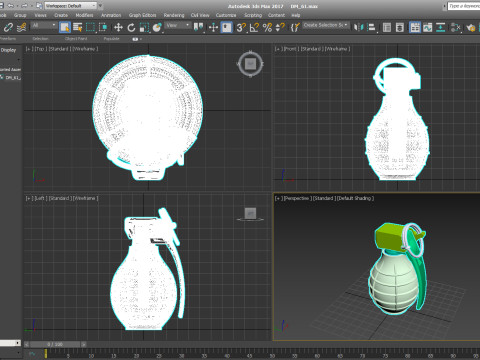Open the Animation menu
480x360 pixels.
pyautogui.click(x=111, y=15)
